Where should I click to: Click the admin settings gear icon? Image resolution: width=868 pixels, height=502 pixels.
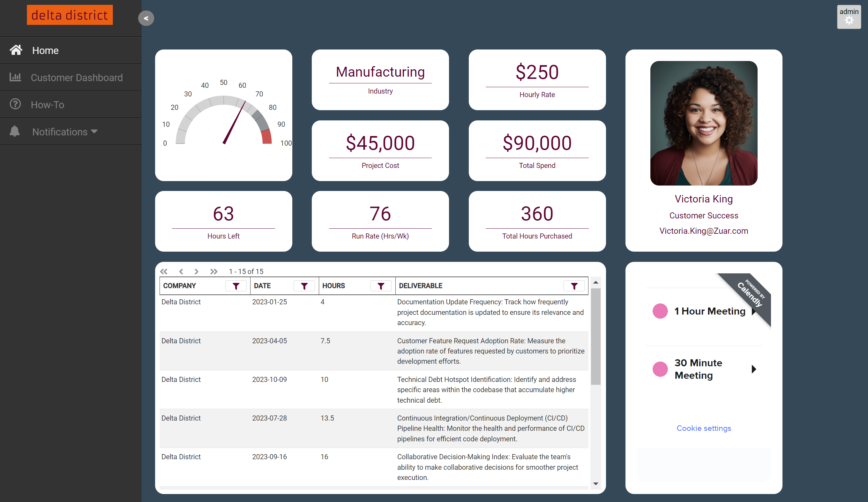851,21
